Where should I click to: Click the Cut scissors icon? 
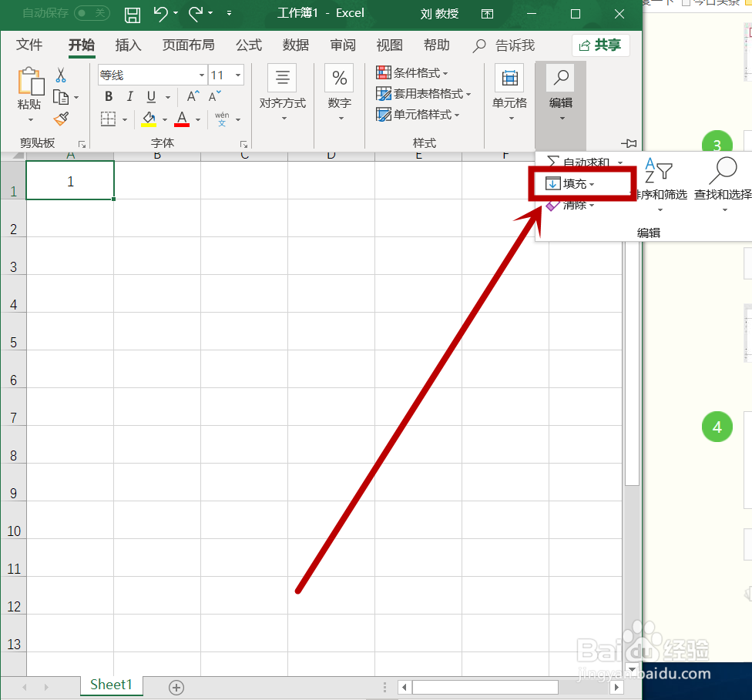[61, 75]
